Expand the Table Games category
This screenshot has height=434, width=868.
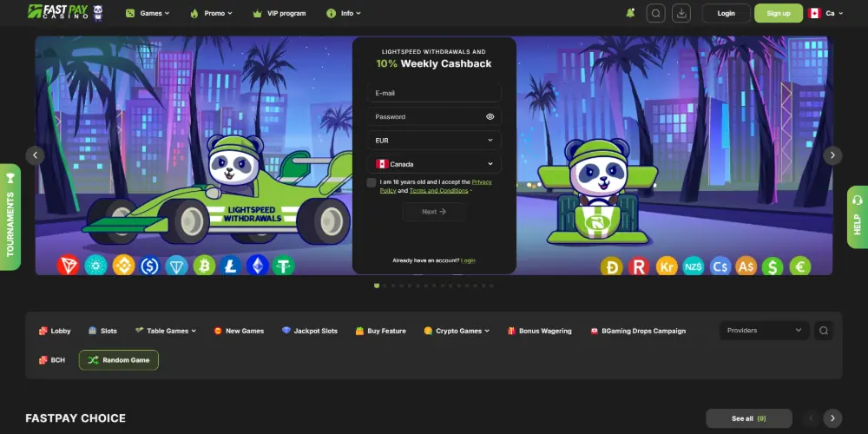(166, 331)
